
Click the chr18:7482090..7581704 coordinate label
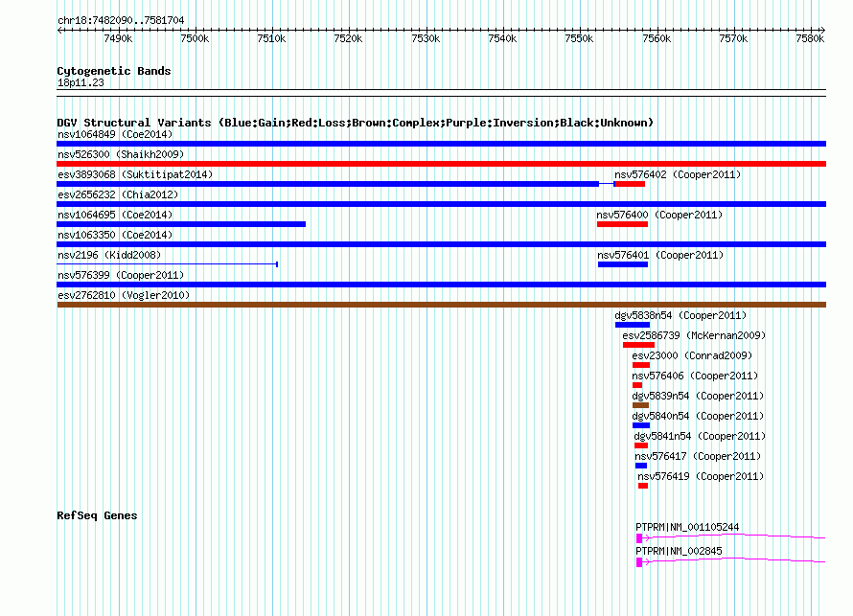click(x=121, y=20)
